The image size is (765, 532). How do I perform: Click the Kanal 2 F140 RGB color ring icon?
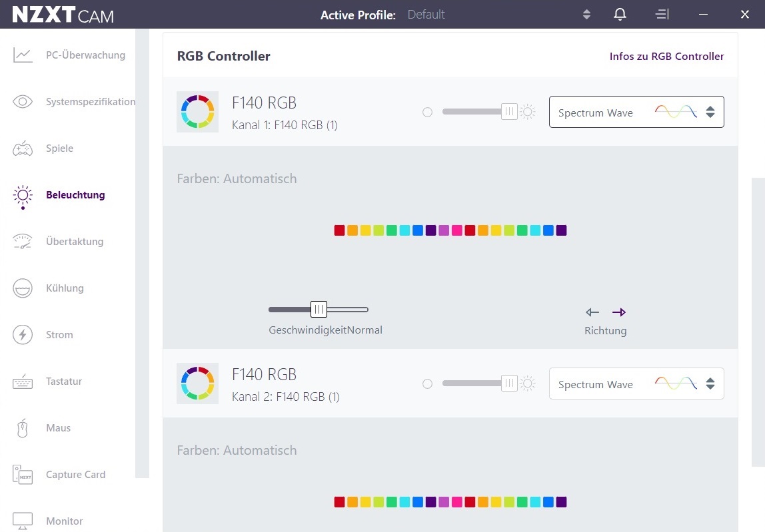point(198,384)
